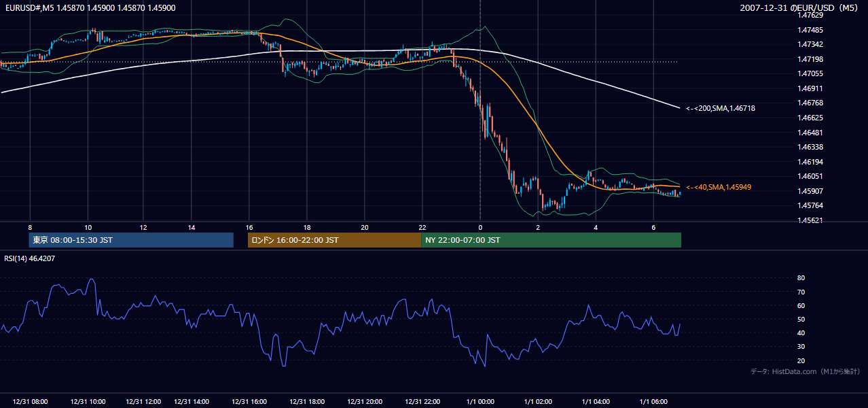Click price axis label 1.45621
The image size is (868, 408).
pyautogui.click(x=810, y=220)
